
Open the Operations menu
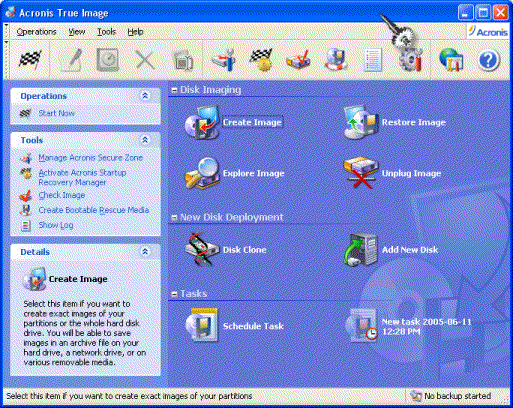(x=36, y=32)
